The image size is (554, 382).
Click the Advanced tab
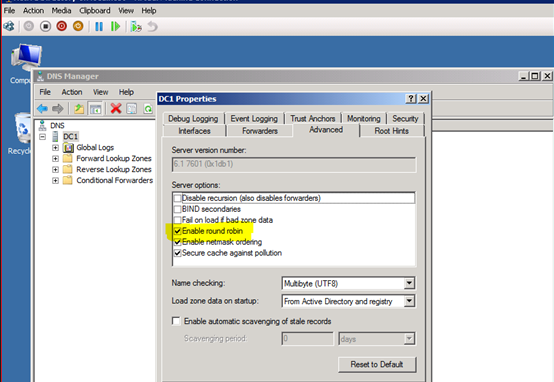tap(326, 130)
